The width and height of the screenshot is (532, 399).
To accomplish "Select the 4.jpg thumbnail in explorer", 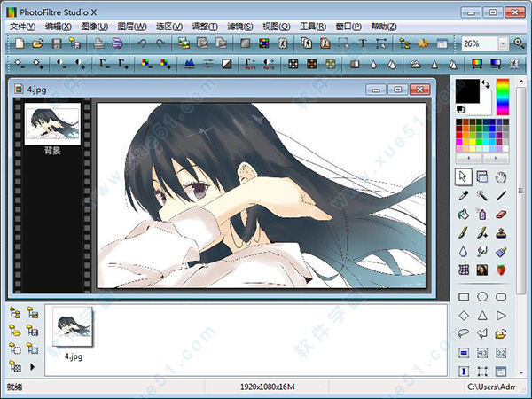I will coord(73,326).
